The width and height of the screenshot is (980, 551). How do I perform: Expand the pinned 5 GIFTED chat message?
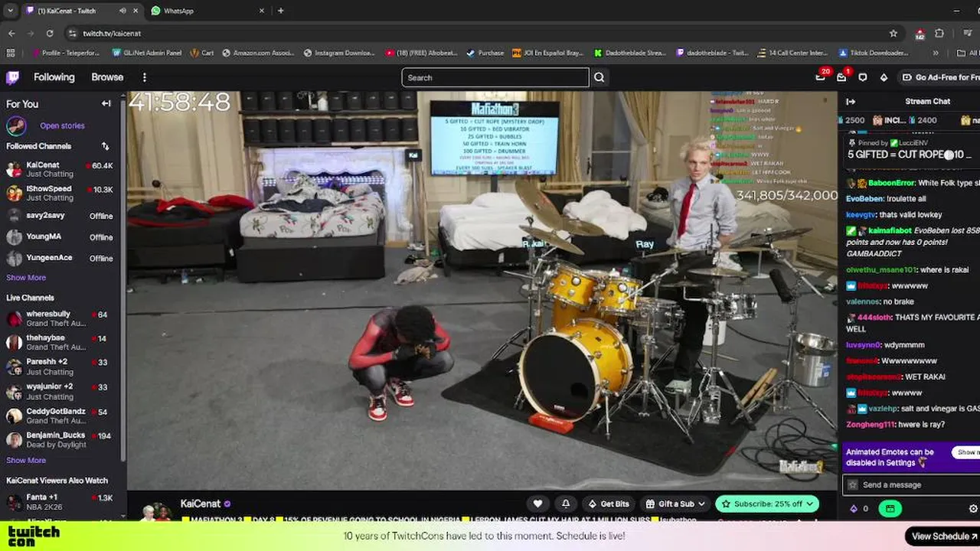[910, 149]
